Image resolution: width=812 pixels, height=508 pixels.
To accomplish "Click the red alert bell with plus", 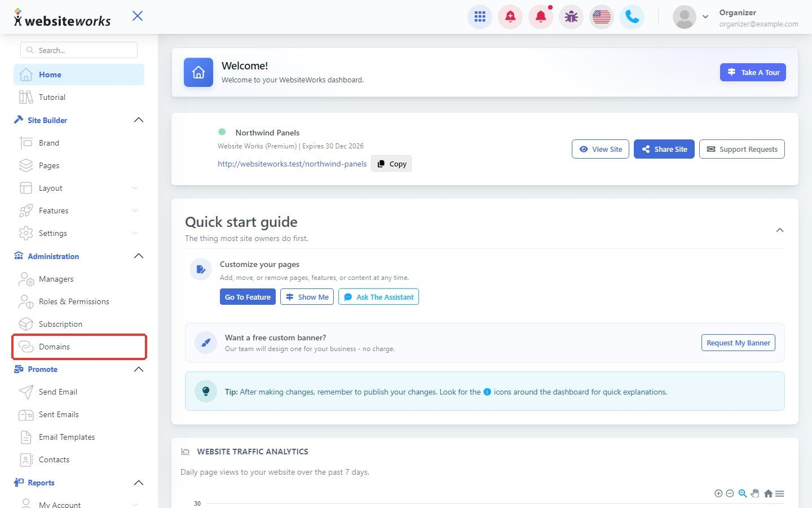I will (510, 17).
